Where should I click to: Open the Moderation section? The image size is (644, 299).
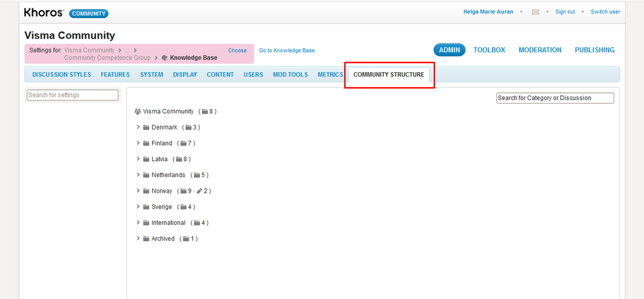(540, 50)
